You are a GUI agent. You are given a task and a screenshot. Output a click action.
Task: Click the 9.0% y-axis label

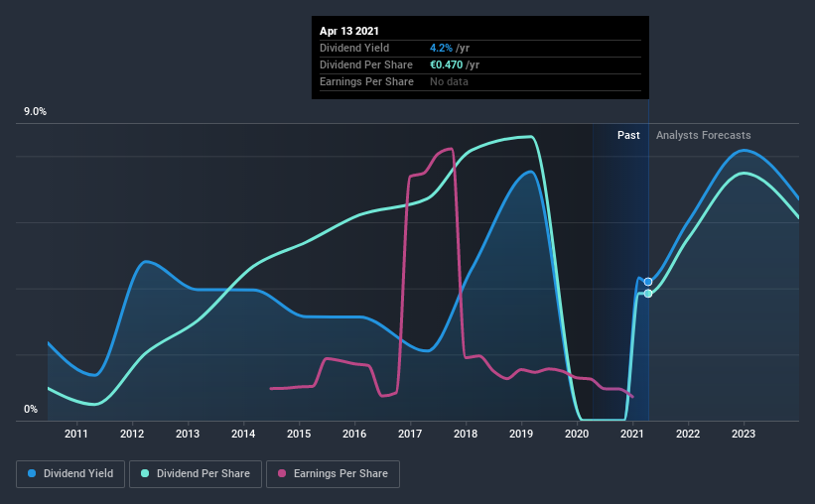[35, 112]
